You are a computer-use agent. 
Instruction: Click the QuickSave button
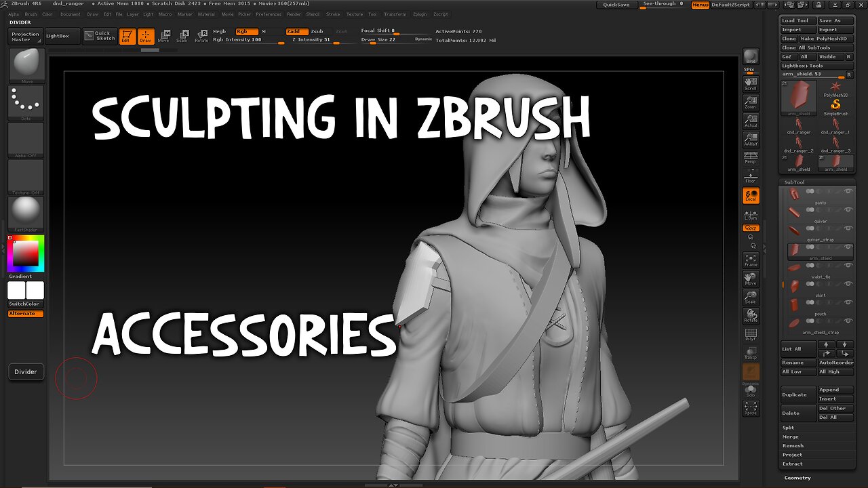(x=616, y=5)
